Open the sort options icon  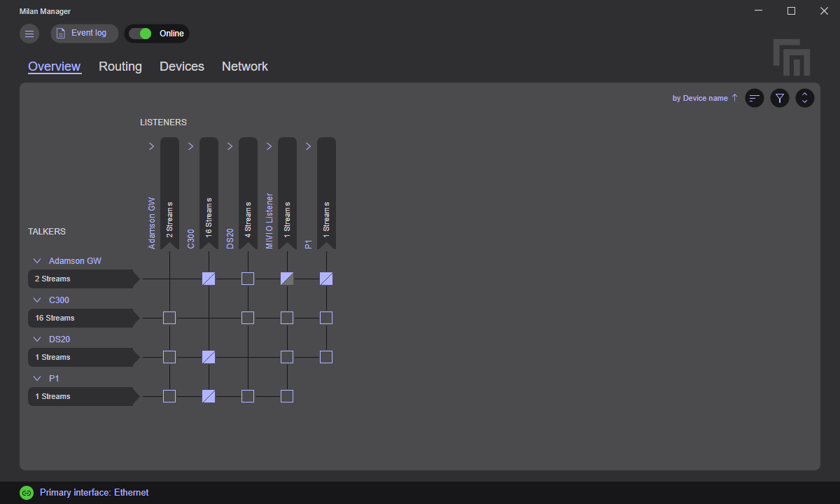(x=754, y=98)
